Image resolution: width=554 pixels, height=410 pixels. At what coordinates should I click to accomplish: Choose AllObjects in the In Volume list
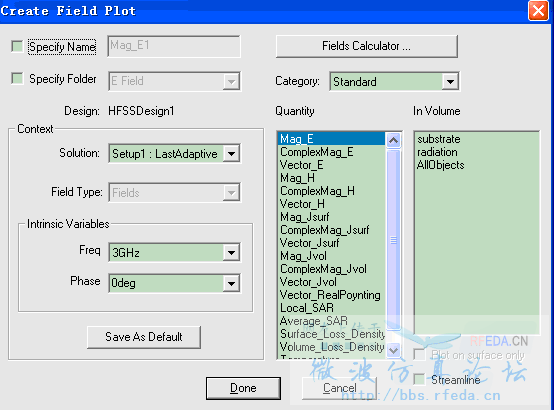(440, 165)
